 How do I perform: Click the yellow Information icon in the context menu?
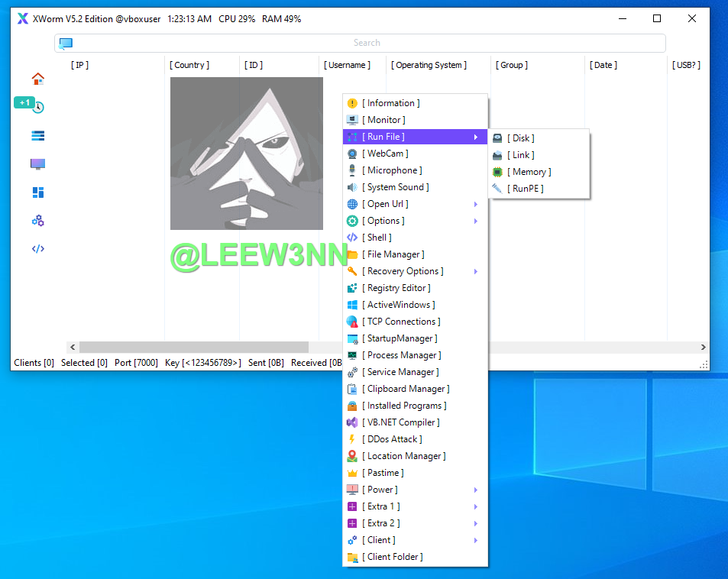point(352,103)
